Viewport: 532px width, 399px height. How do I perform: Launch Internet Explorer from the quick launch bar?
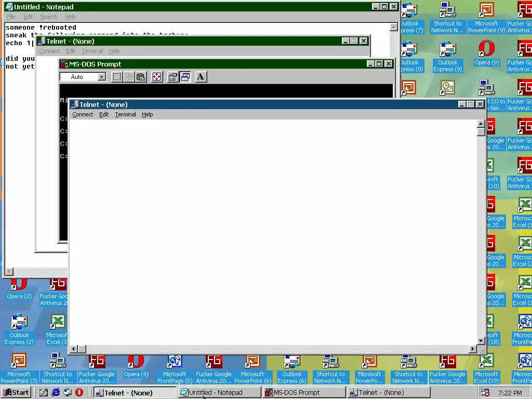pyautogui.click(x=56, y=393)
